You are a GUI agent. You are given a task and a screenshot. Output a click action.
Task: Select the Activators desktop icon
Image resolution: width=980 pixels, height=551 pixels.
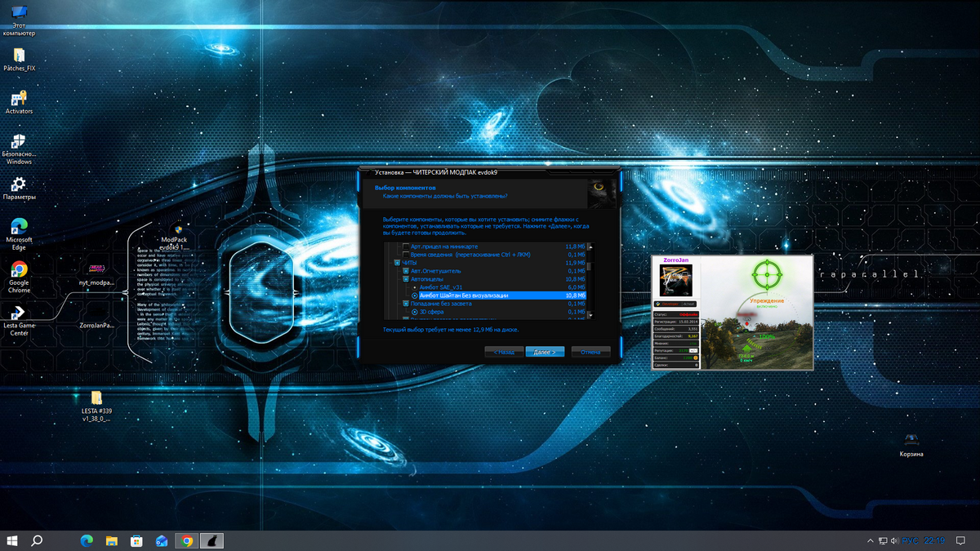[x=18, y=99]
